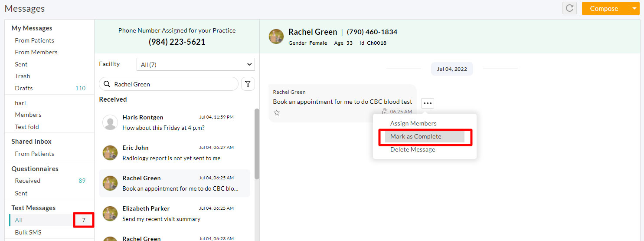Click the refresh messages icon
644x241 pixels.
click(569, 8)
